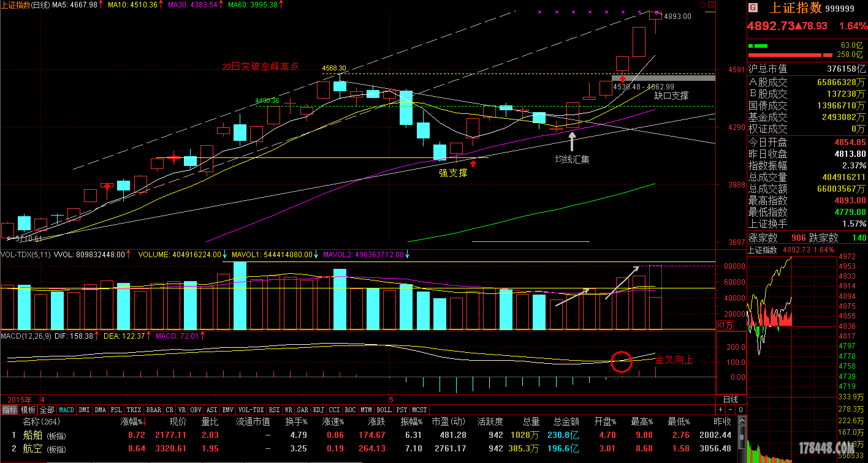Switch to the SAR indicator tab
The width and height of the screenshot is (868, 463).
click(303, 410)
